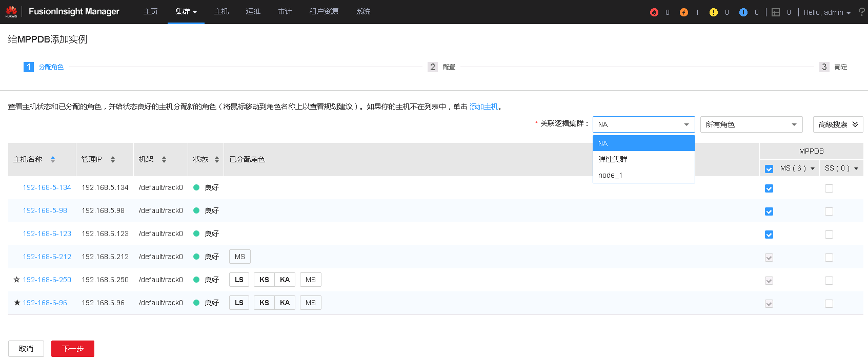Sort table by management IP arrows
The image size is (868, 361).
(x=113, y=160)
